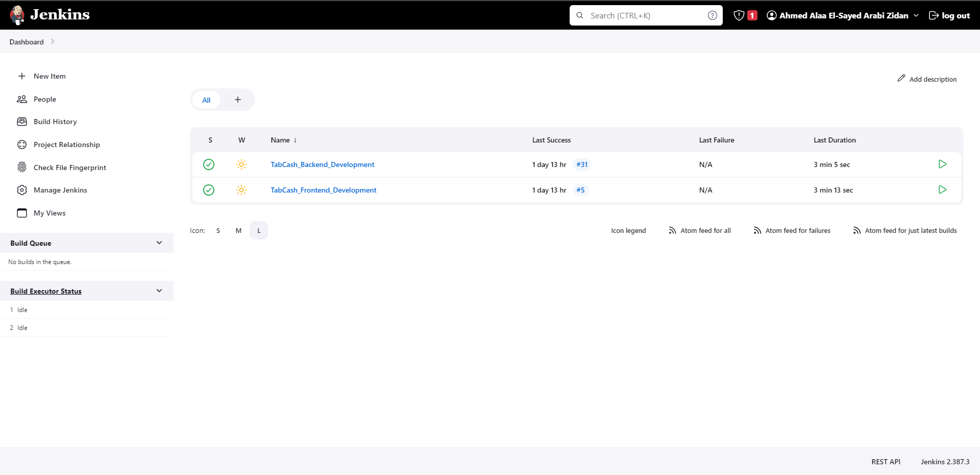Click the log out link
The width and height of the screenshot is (980, 475).
(949, 15)
